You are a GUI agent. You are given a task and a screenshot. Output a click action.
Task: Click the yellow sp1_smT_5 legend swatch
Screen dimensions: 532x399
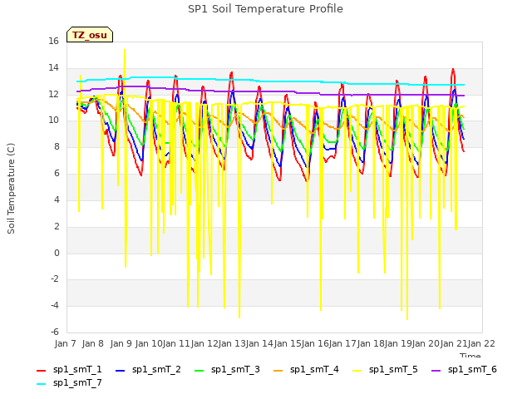coord(357,371)
